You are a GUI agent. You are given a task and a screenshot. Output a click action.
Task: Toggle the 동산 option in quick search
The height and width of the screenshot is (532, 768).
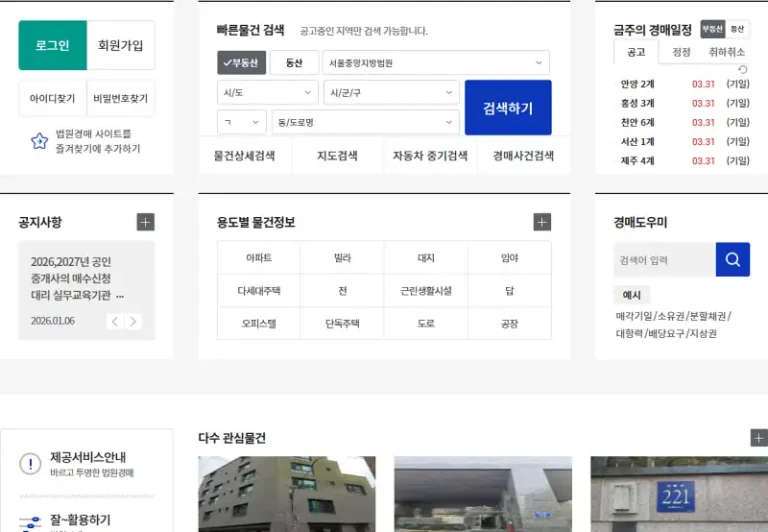294,63
